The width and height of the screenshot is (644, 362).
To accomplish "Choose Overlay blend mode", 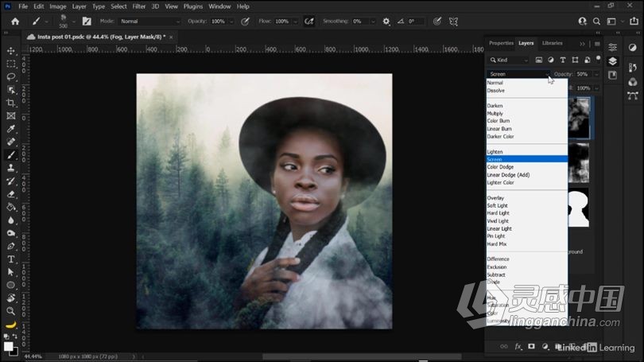I will point(495,198).
